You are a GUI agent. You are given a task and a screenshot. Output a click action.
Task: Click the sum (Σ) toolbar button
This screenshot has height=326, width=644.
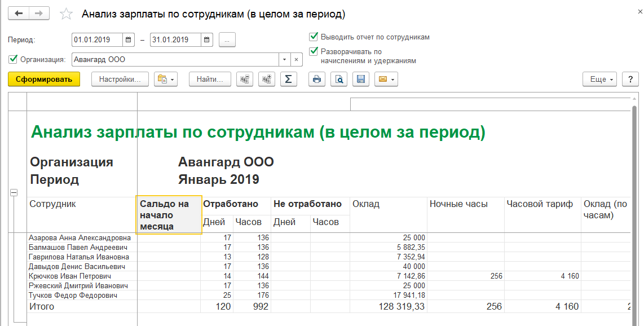point(288,80)
